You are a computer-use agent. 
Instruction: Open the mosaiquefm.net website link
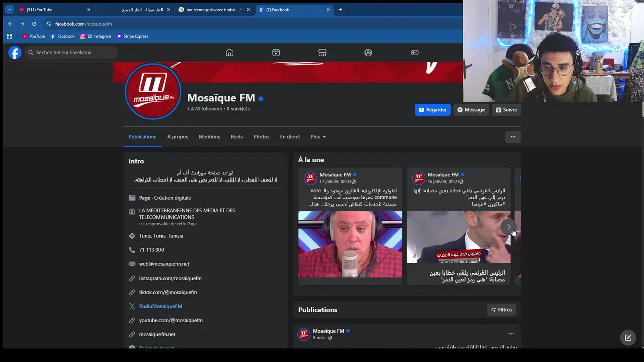(x=157, y=334)
